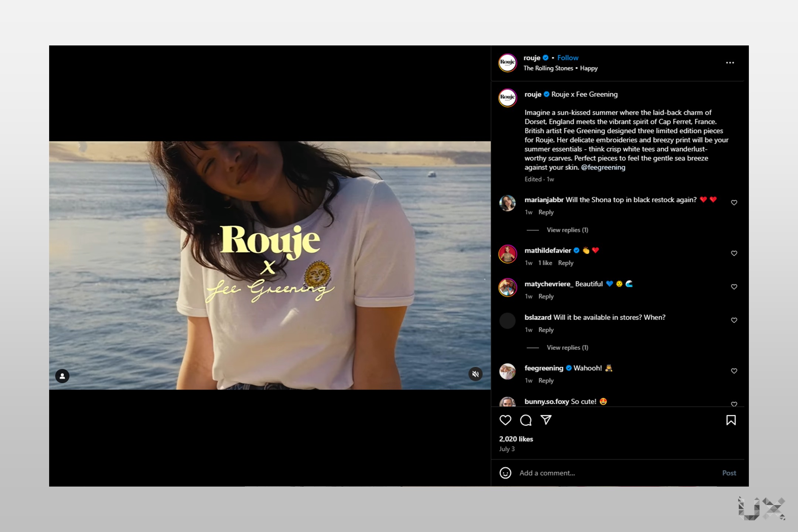798x532 pixels.
Task: Focus the Add a comment field
Action: point(617,473)
